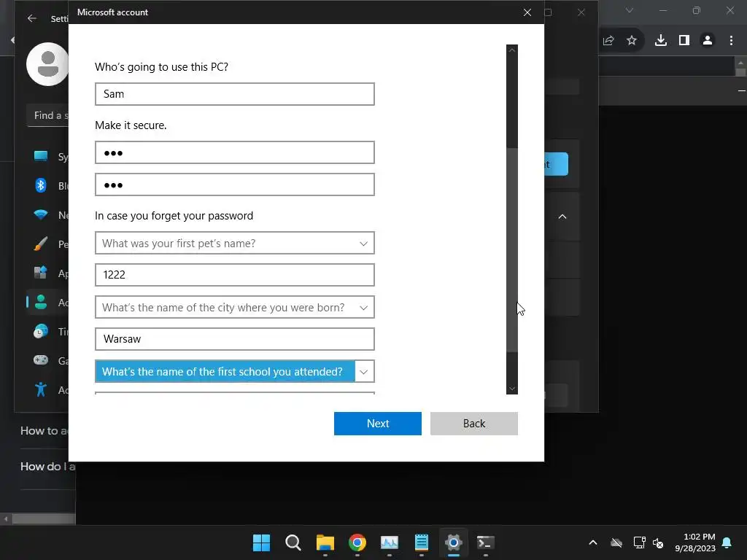Click the dialog scrollbar down arrow
This screenshot has height=560, width=747.
[512, 389]
